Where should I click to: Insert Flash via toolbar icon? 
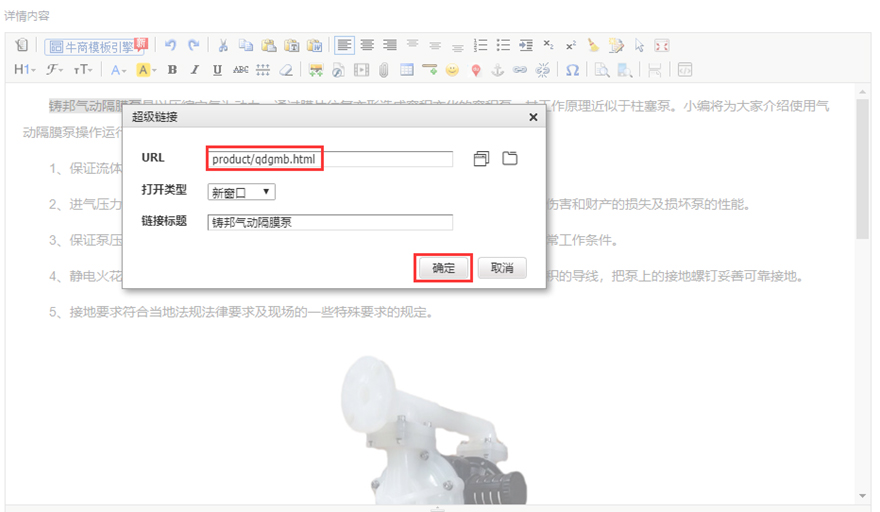338,70
